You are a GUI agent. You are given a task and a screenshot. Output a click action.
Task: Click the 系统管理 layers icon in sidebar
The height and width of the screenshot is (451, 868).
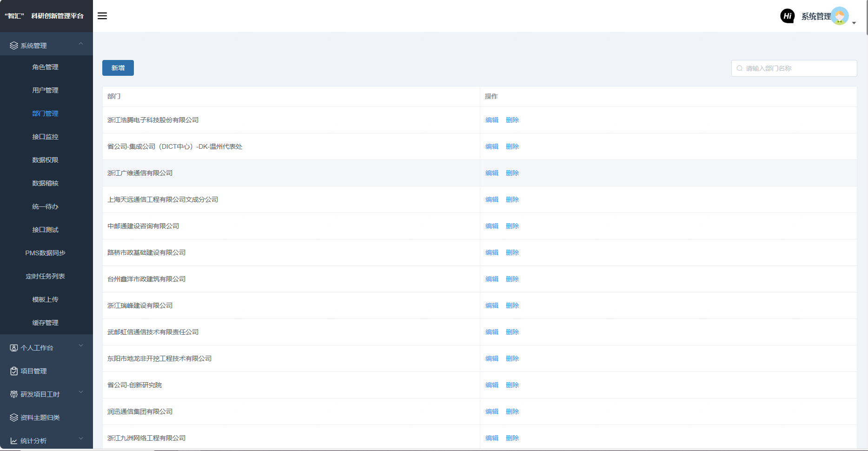tap(14, 46)
